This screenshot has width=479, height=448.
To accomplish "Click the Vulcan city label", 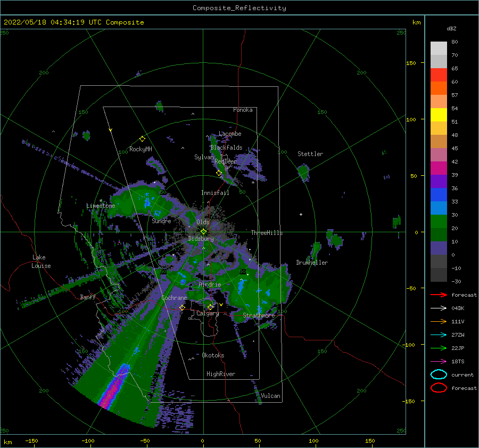I will coord(270,396).
